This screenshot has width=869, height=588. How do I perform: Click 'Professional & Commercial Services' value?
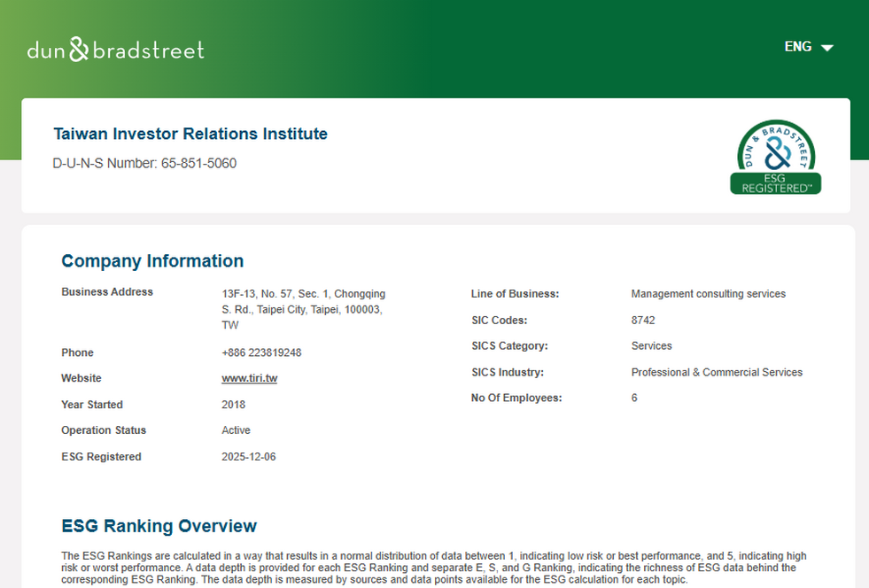click(x=717, y=373)
